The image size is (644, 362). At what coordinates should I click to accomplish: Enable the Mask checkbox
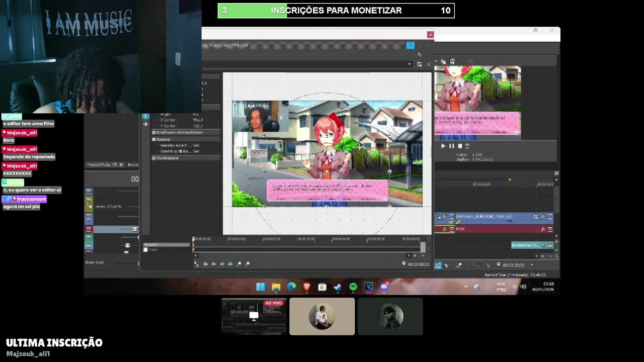tap(145, 250)
